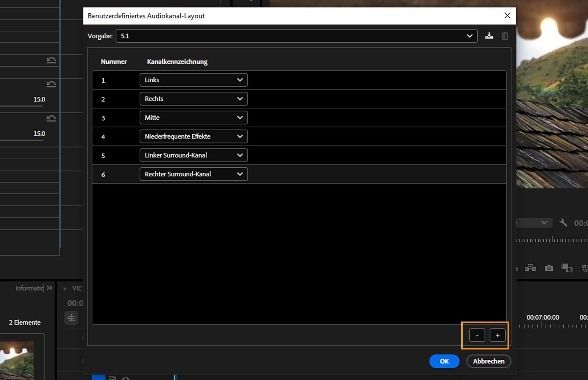Expand the Linker Surround-Kanal dropdown
588x380 pixels.
(194, 155)
